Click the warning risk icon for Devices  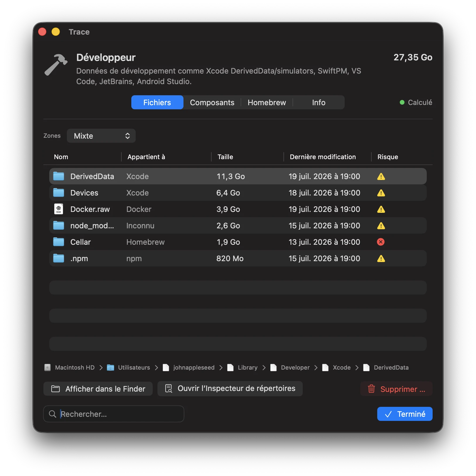pyautogui.click(x=381, y=193)
